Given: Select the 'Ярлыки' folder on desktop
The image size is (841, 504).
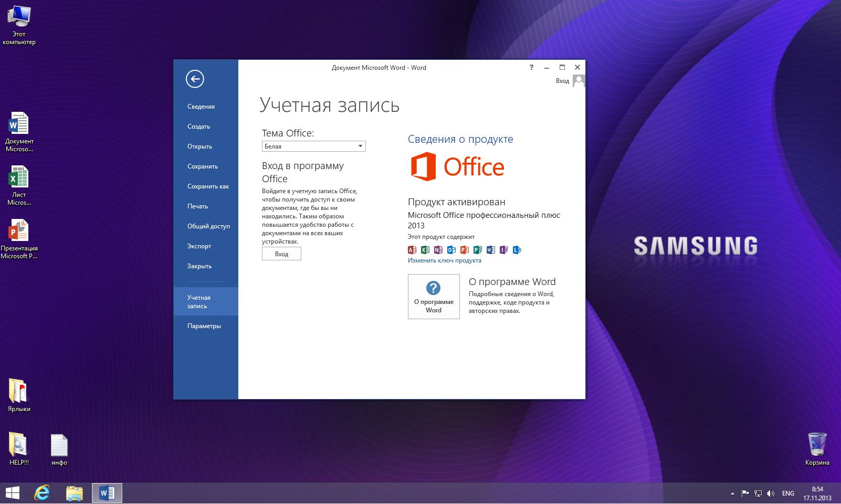Looking at the screenshot, I should [x=19, y=395].
